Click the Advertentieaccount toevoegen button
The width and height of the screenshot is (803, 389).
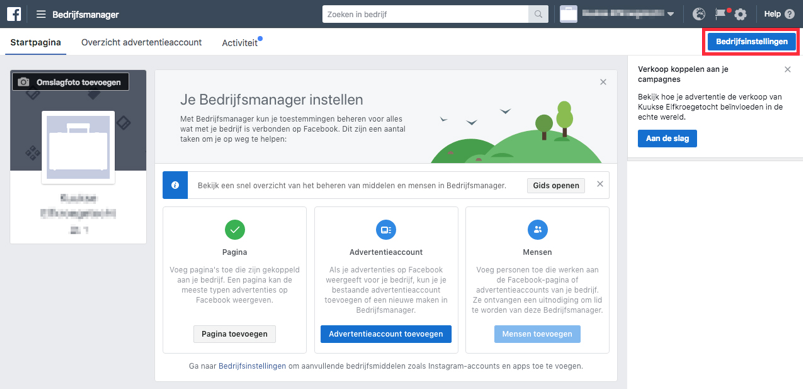386,334
